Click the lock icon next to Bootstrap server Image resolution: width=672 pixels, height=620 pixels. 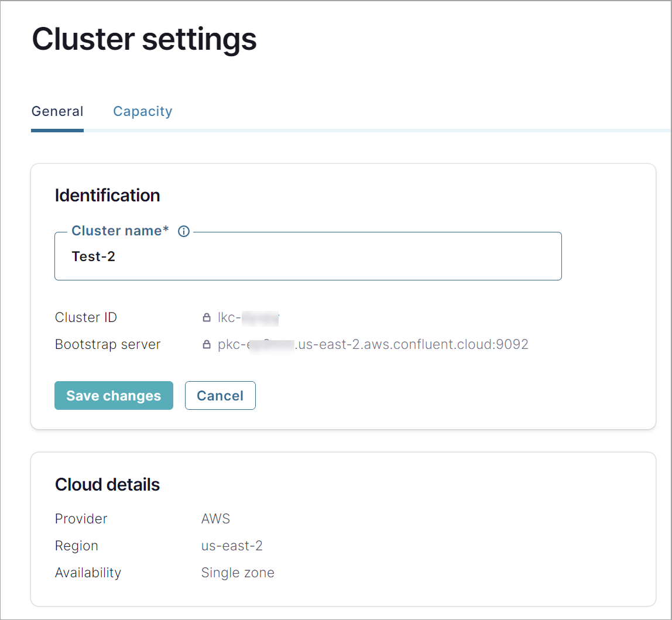(206, 344)
